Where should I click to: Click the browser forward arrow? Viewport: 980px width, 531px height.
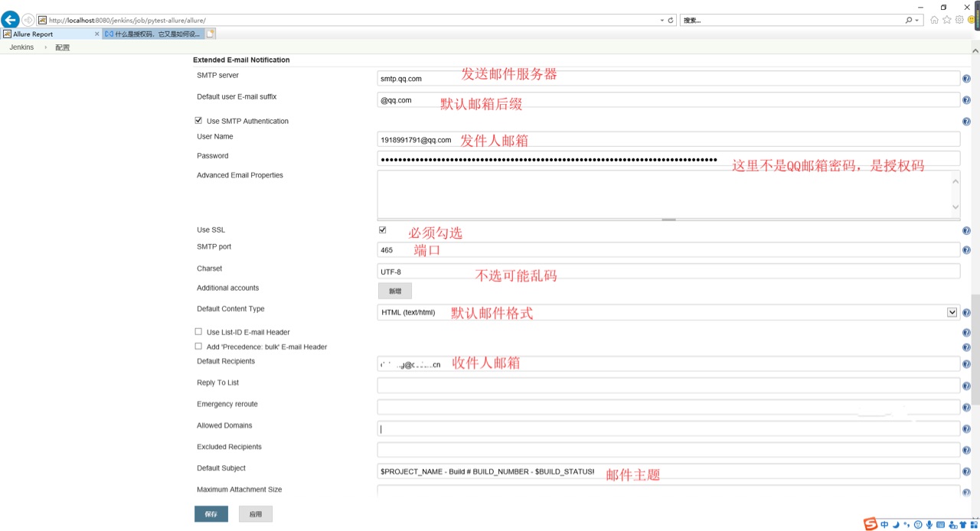coord(28,20)
